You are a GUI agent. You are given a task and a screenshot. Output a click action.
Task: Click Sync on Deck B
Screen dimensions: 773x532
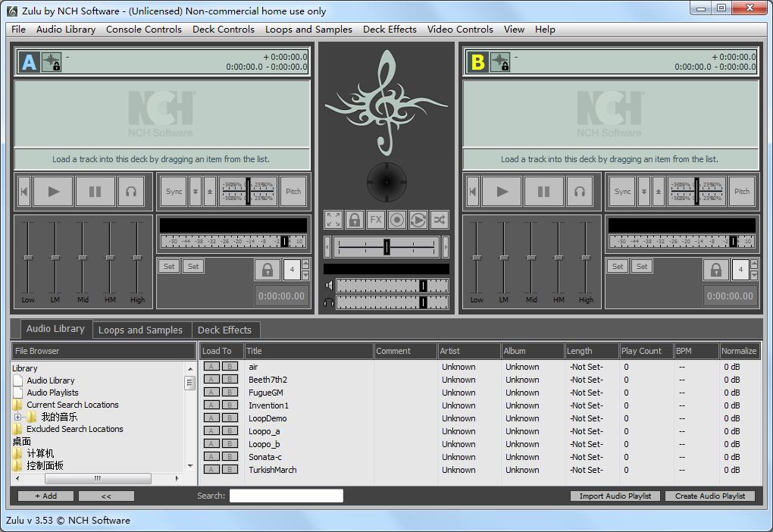click(622, 191)
